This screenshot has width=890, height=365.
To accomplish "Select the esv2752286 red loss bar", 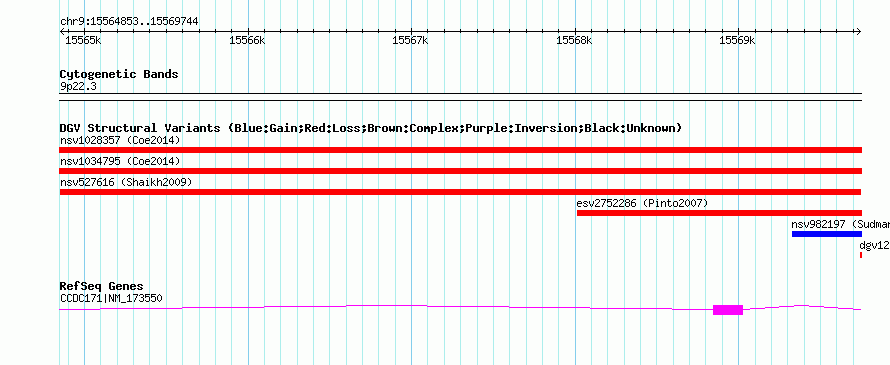I will (719, 213).
